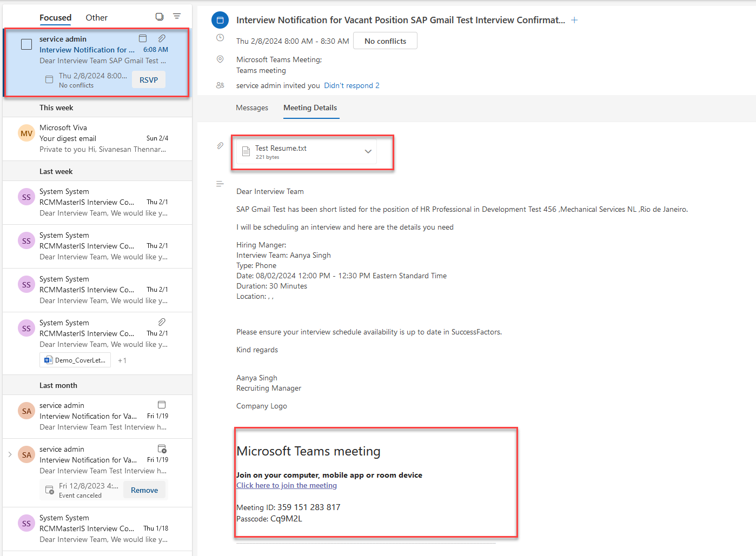Click canceled calendar icon beside Fri 12/8/2023 event
The image size is (756, 556).
pyautogui.click(x=49, y=490)
